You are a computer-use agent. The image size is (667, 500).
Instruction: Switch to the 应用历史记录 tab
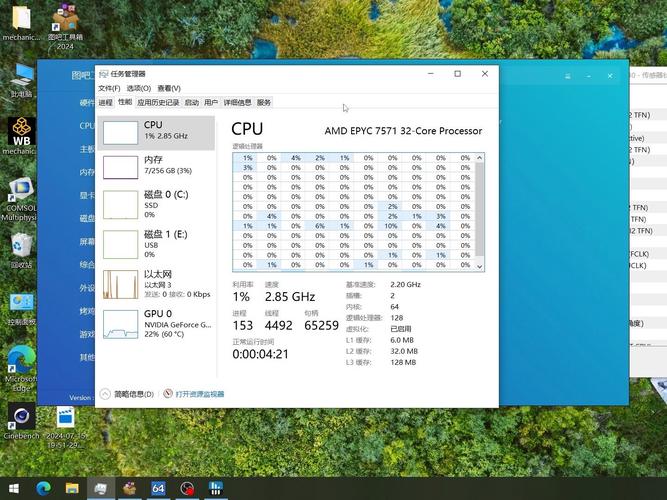click(158, 103)
